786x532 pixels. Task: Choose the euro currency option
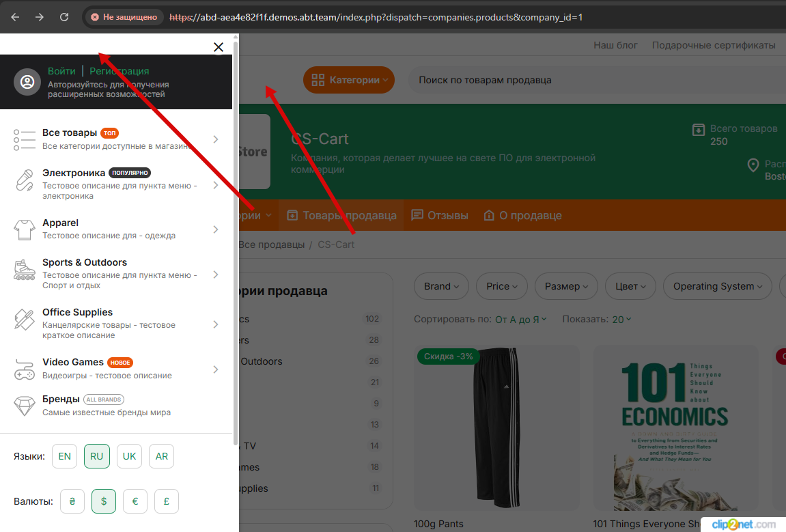point(135,501)
